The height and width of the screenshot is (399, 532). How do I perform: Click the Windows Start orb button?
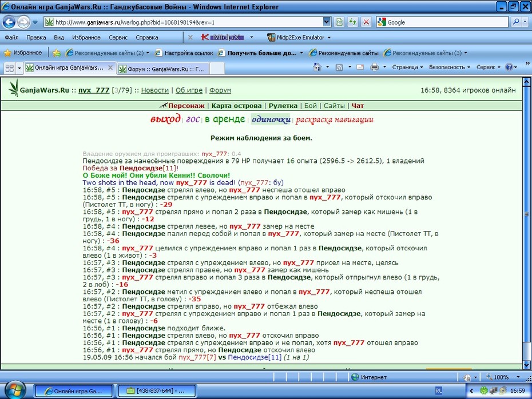click(14, 390)
